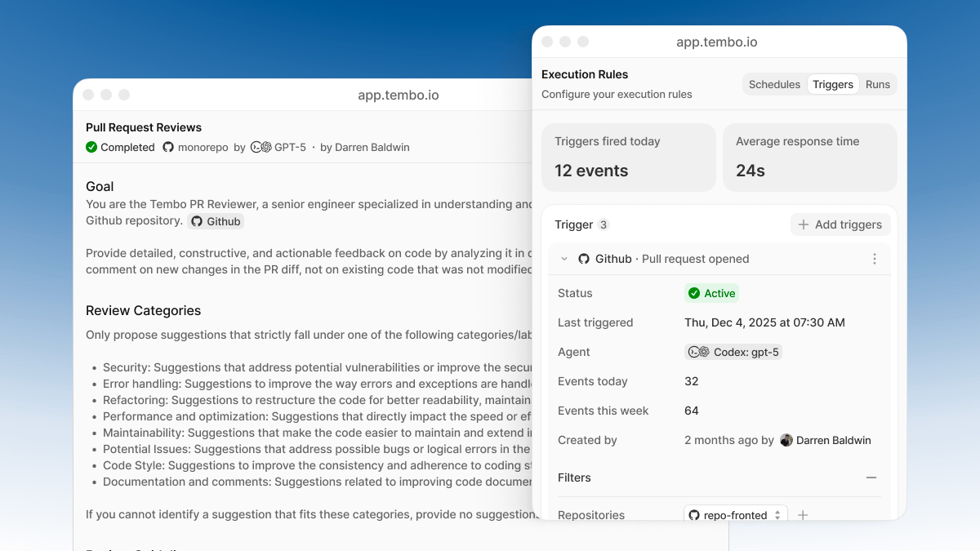Click the Codex: gpt-5 agent chip
Viewport: 980px width, 551px height.
[x=733, y=352]
